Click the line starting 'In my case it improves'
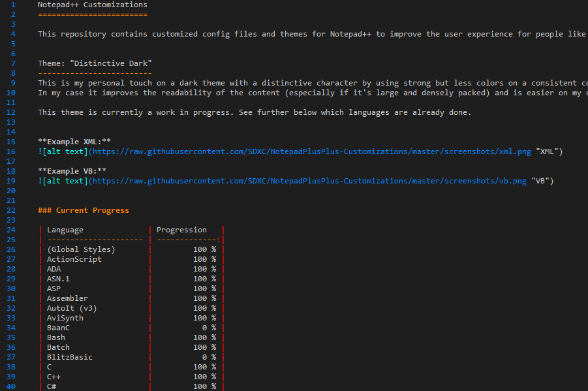Image resolution: width=588 pixels, height=391 pixels. [313, 93]
